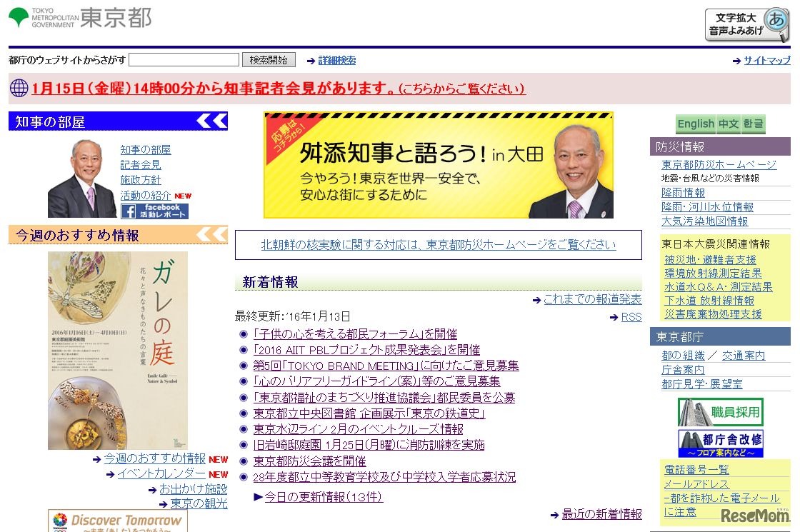Open 2016 AIIT PBLプロジェクト成果発表会 news item

(366, 350)
